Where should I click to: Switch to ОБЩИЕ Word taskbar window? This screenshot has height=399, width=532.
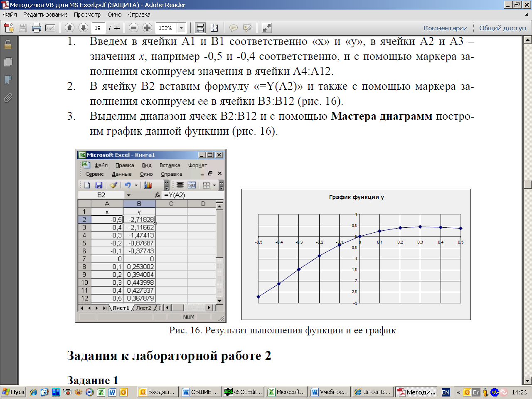(200, 392)
